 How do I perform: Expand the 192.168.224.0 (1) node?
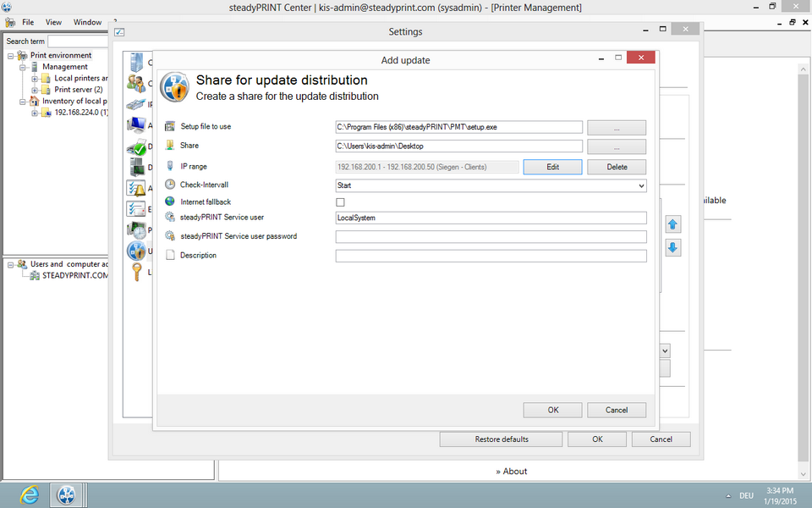coord(35,113)
